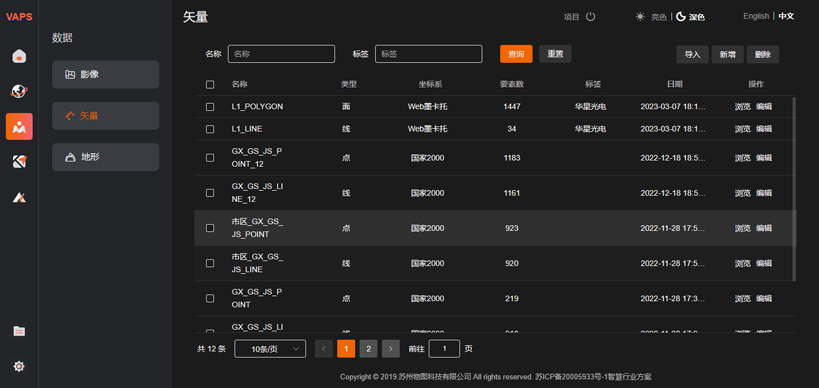Click the project power icon
This screenshot has width=819, height=388.
point(590,17)
